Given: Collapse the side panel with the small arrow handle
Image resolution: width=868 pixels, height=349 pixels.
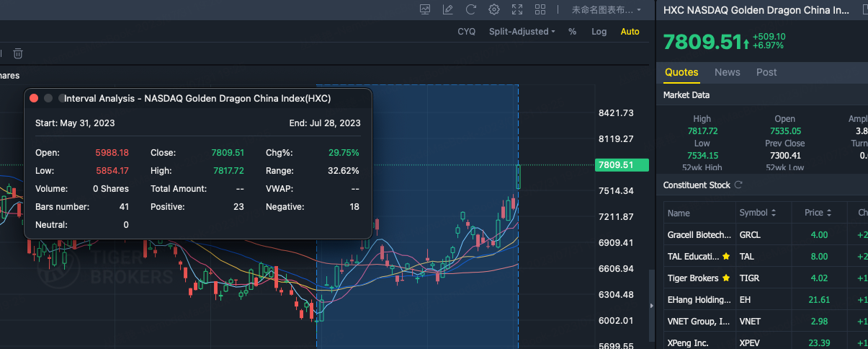Looking at the screenshot, I should 652,305.
